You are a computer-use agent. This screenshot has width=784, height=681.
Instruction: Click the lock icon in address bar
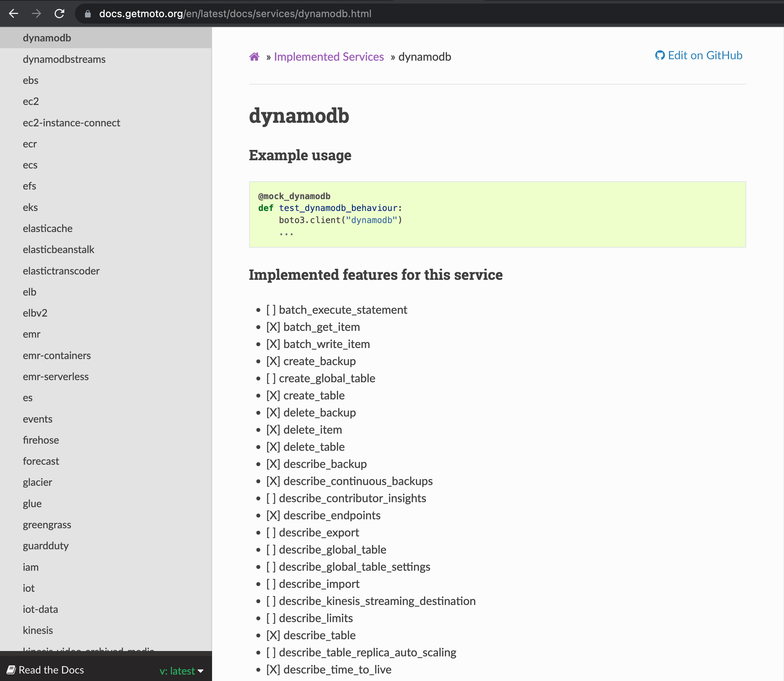click(88, 14)
